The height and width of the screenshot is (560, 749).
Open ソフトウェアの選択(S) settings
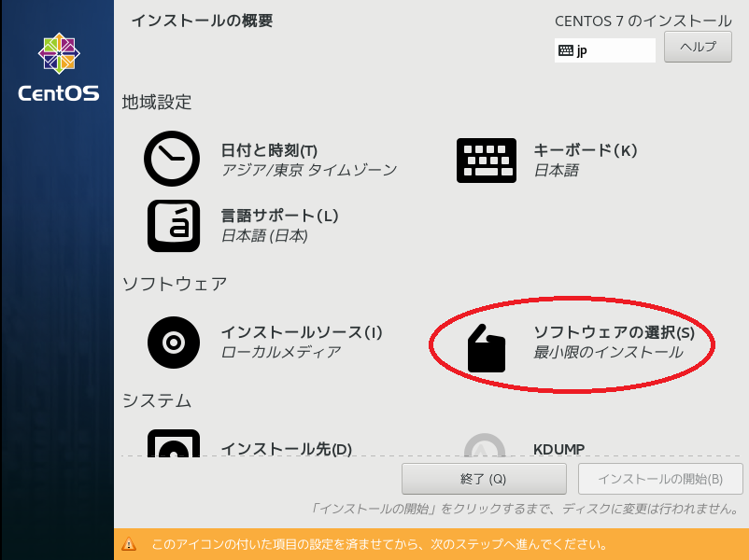[614, 332]
